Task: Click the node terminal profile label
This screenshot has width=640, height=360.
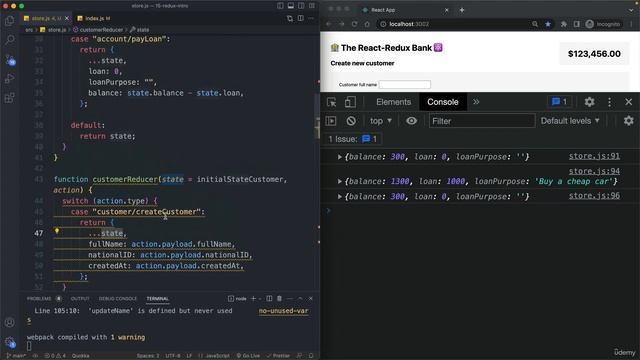Action: [238, 299]
